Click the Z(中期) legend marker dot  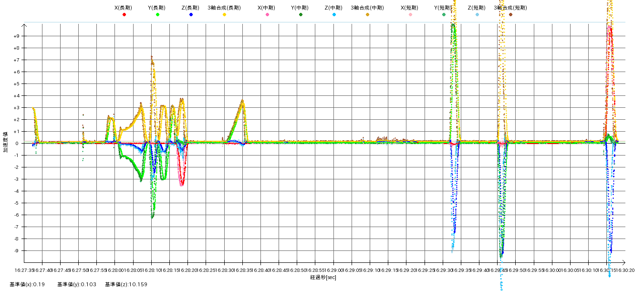[334, 15]
